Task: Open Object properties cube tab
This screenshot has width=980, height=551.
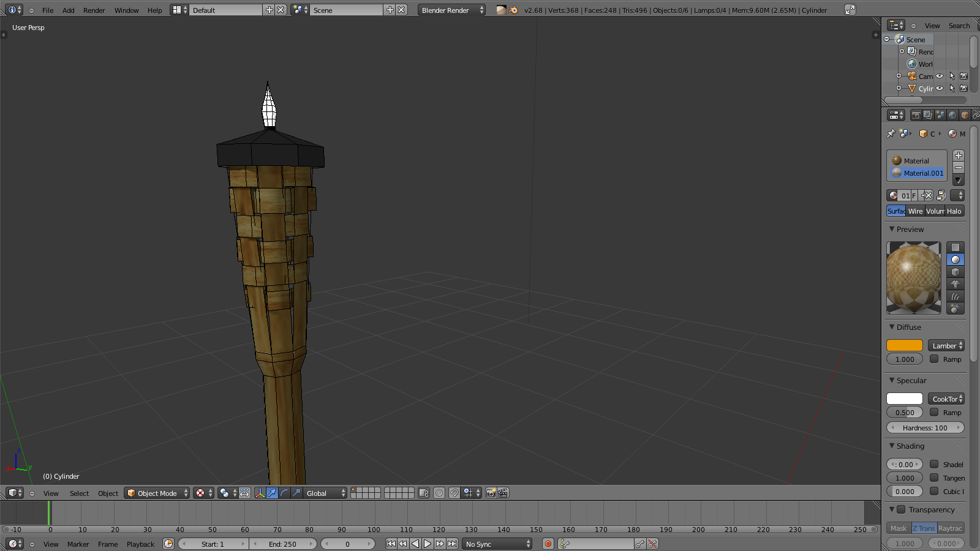Action: 965,115
